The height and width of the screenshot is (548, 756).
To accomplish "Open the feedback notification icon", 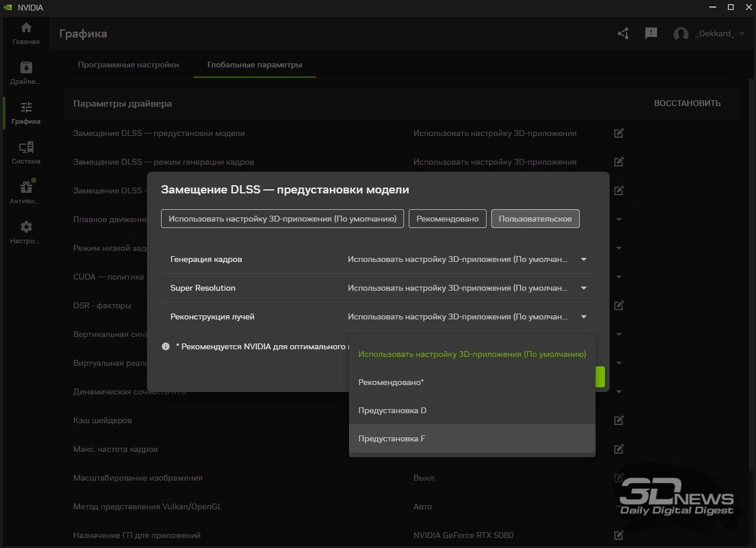I will [651, 33].
